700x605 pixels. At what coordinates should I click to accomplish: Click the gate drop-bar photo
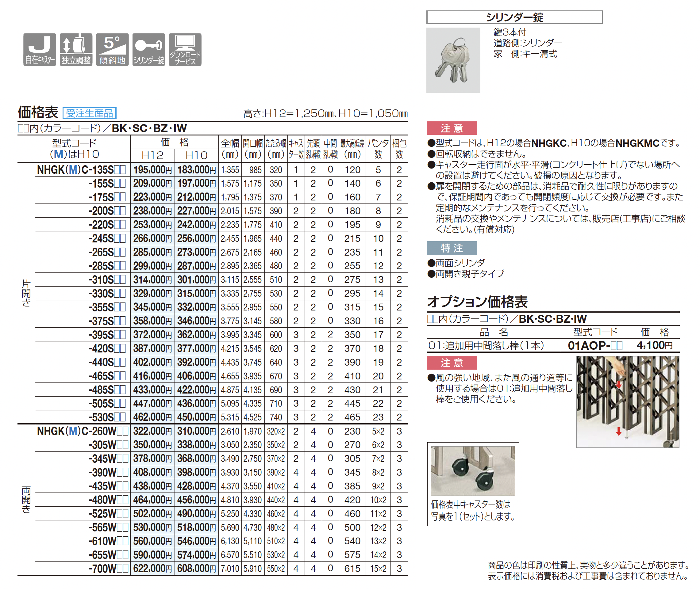coord(627,402)
